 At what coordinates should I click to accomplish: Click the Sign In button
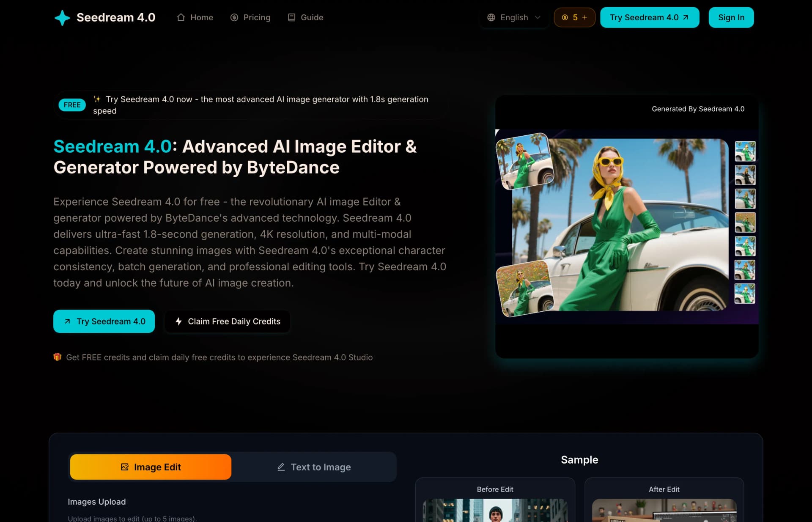731,17
